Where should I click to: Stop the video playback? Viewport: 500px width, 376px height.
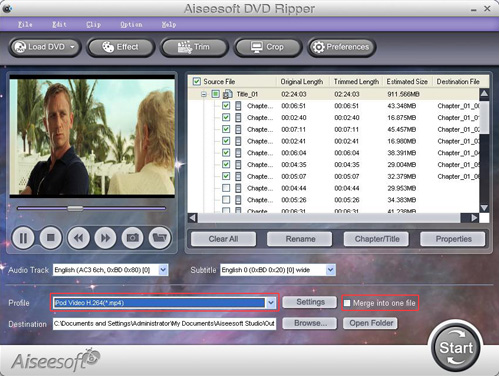click(x=51, y=238)
